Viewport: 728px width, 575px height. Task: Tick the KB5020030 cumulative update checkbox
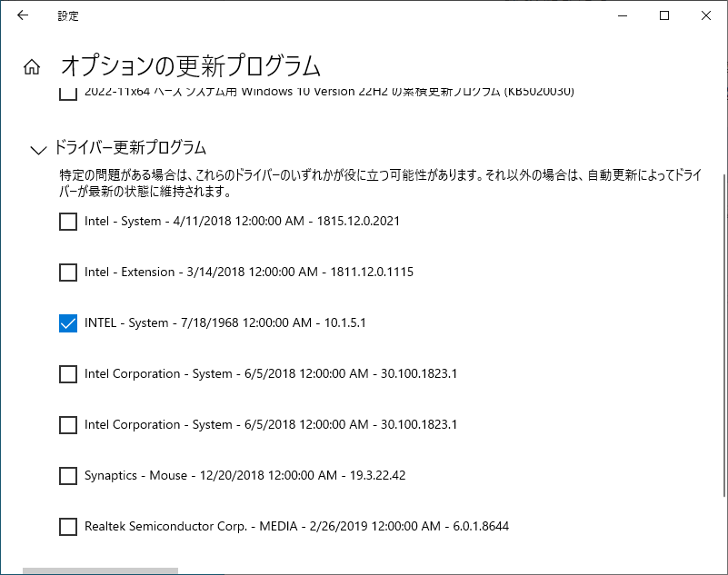pyautogui.click(x=68, y=94)
